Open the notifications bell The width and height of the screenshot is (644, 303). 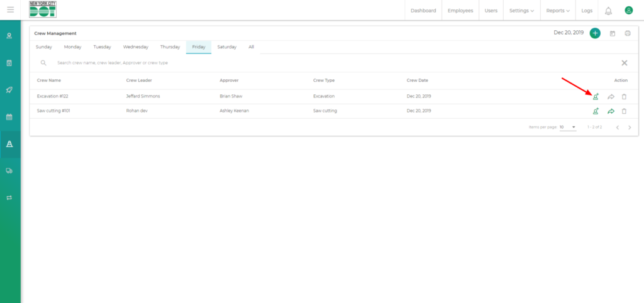tap(608, 11)
